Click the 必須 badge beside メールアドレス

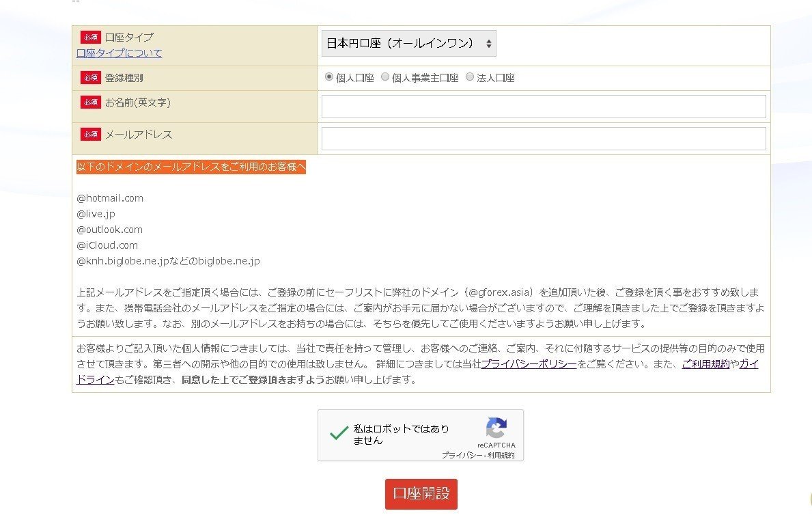coord(90,135)
